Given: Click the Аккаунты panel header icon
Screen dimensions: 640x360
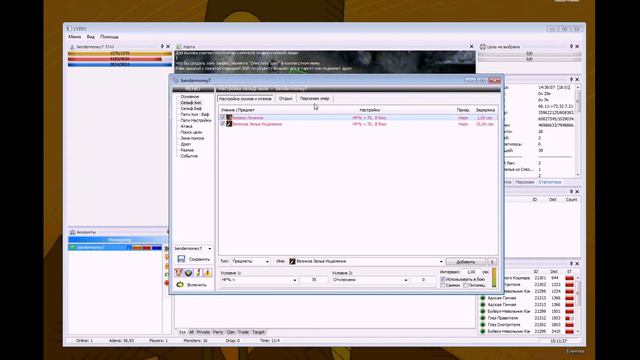Looking at the screenshot, I should click(x=72, y=232).
